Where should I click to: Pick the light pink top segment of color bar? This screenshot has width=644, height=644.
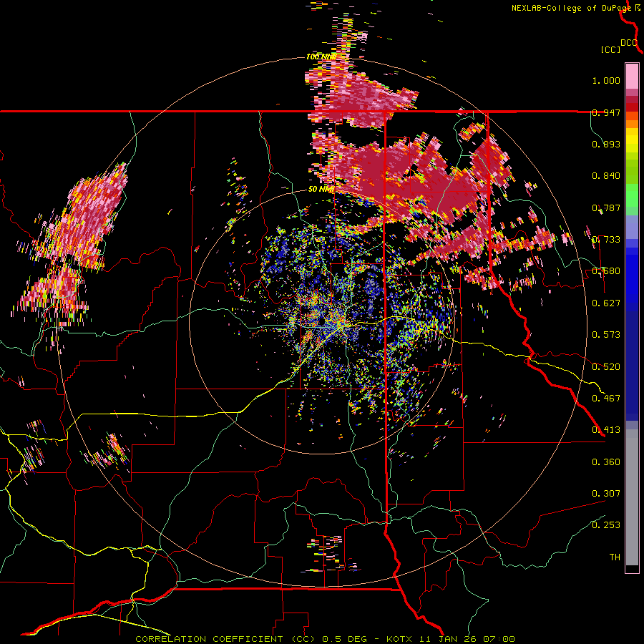coord(632,77)
